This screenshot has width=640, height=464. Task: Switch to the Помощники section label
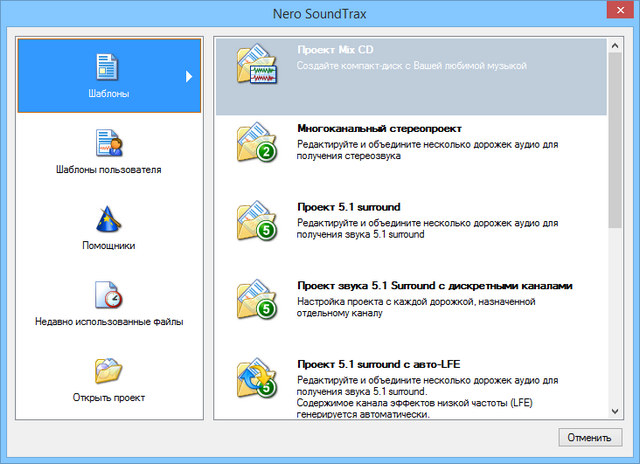coord(108,245)
